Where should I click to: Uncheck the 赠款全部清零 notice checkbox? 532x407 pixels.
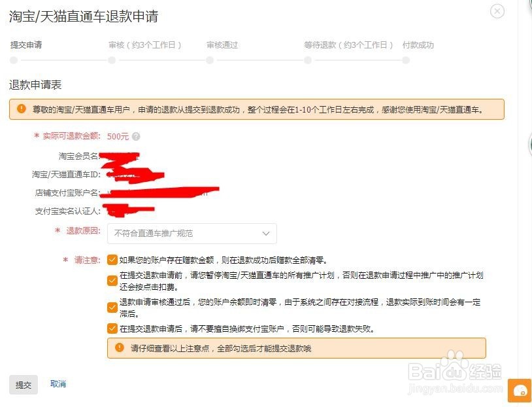(112, 260)
